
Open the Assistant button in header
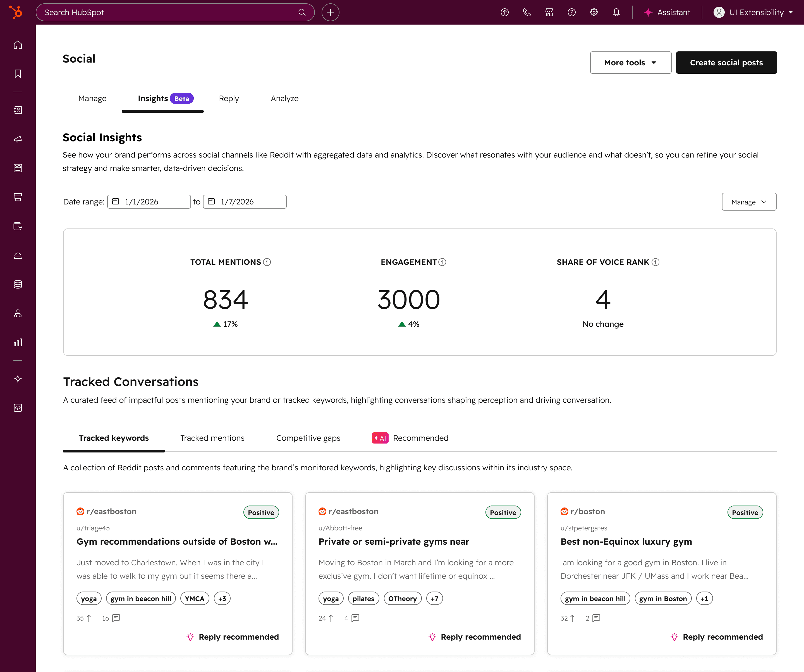tap(667, 12)
